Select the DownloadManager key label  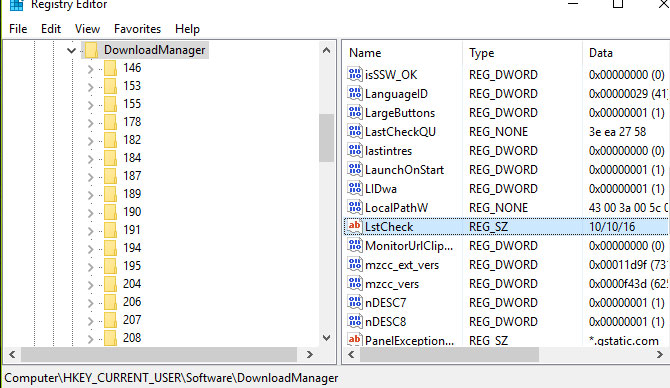tap(155, 50)
